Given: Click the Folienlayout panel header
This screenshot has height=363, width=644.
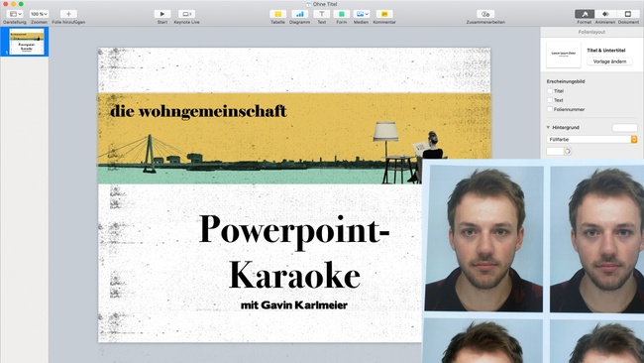Looking at the screenshot, I should (x=591, y=32).
